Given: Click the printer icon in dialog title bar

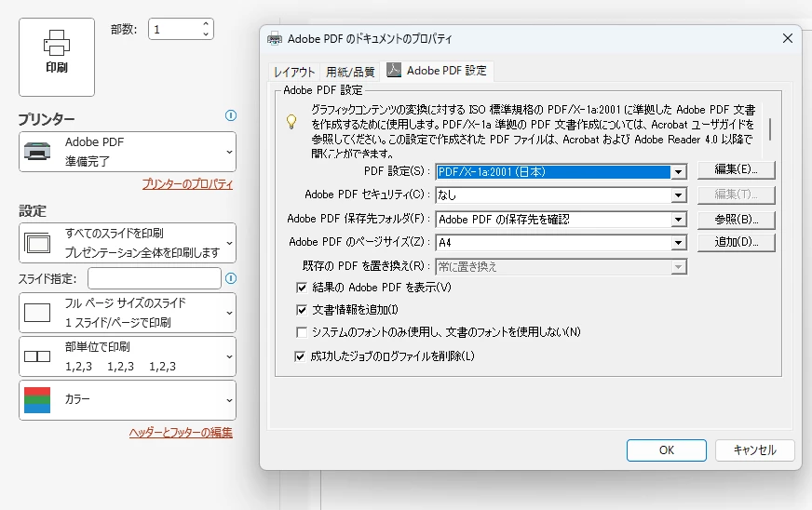Looking at the screenshot, I should [x=275, y=39].
